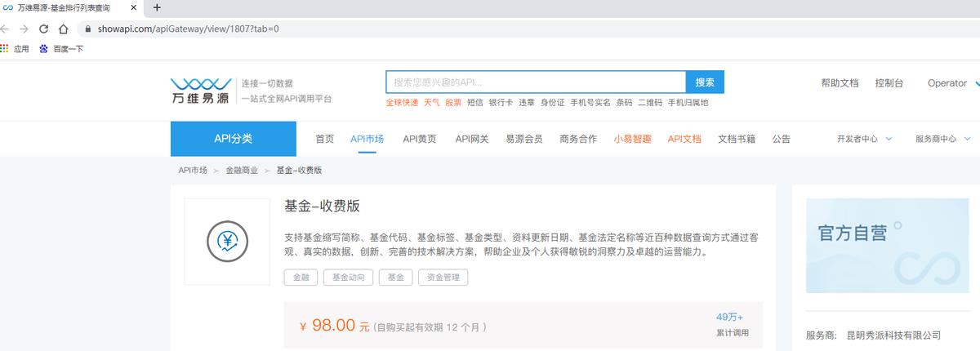Viewport: 980px width, 351px height.
Task: Click the 资金管理 tag
Action: [x=443, y=278]
